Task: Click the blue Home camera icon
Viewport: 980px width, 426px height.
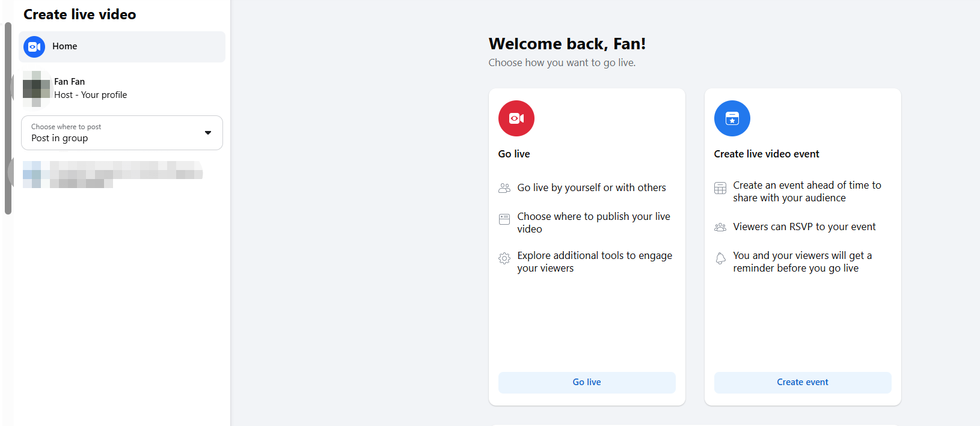Action: point(34,47)
